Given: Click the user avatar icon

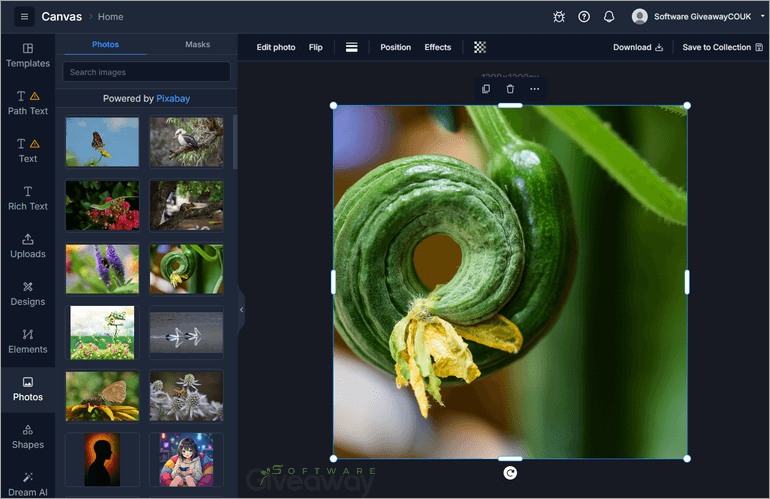Looking at the screenshot, I should [x=639, y=17].
